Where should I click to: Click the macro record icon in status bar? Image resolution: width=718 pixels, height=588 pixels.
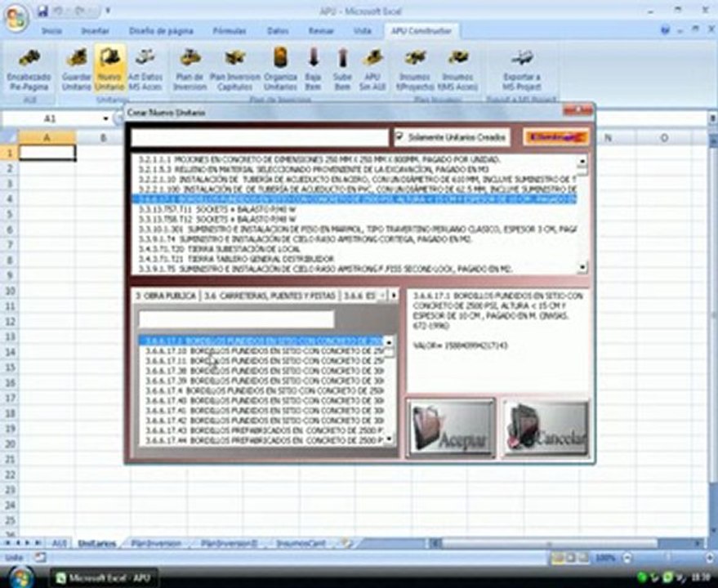40,557
